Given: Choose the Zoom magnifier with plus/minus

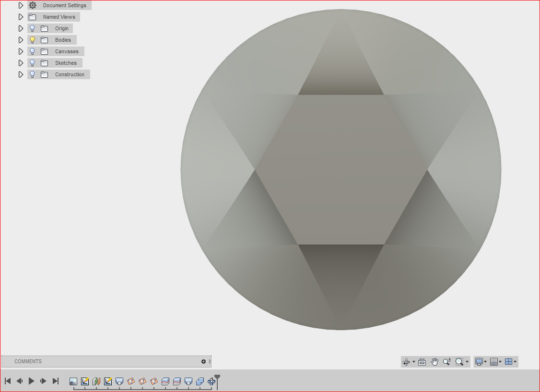Looking at the screenshot, I should [446, 362].
